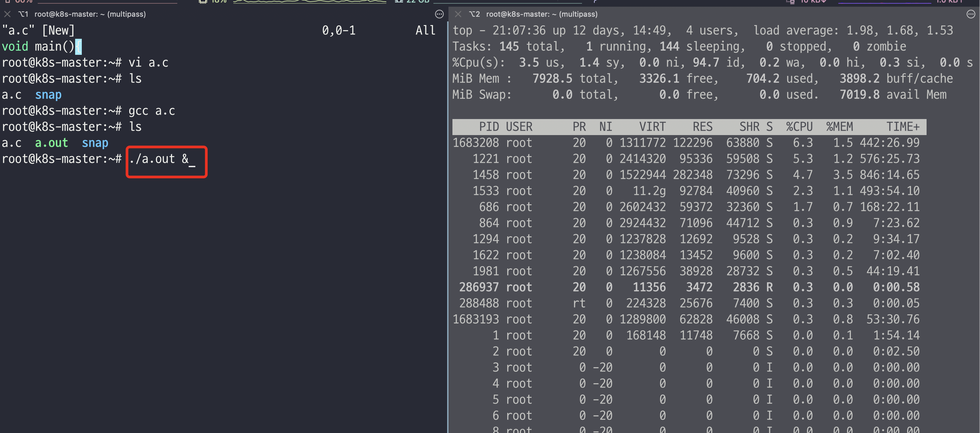Focus left pane via its root@k8s-master title

tap(90, 14)
